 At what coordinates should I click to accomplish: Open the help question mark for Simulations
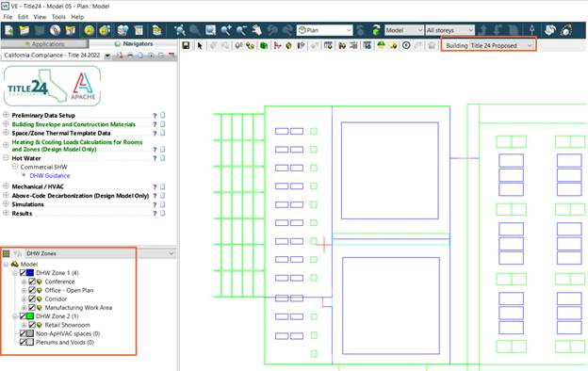pos(155,204)
